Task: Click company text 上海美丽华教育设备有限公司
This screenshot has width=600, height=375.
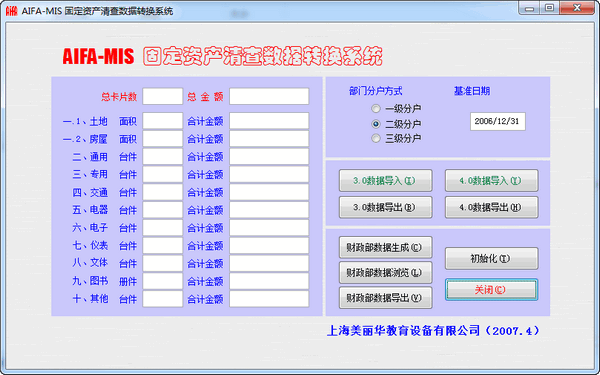Action: (x=404, y=330)
